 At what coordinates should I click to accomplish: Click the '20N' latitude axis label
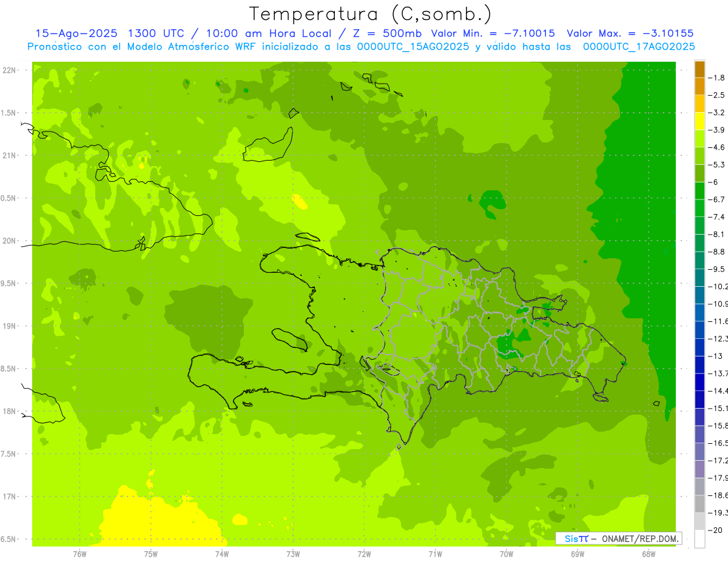9,241
